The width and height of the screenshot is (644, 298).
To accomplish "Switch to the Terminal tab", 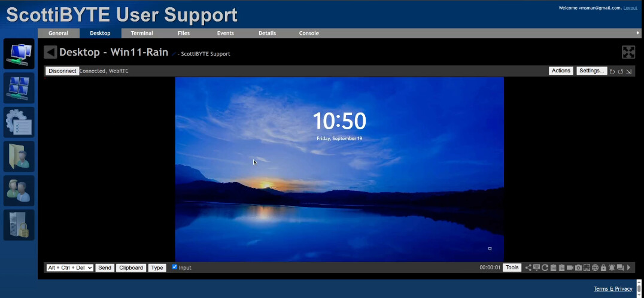I will coord(142,34).
